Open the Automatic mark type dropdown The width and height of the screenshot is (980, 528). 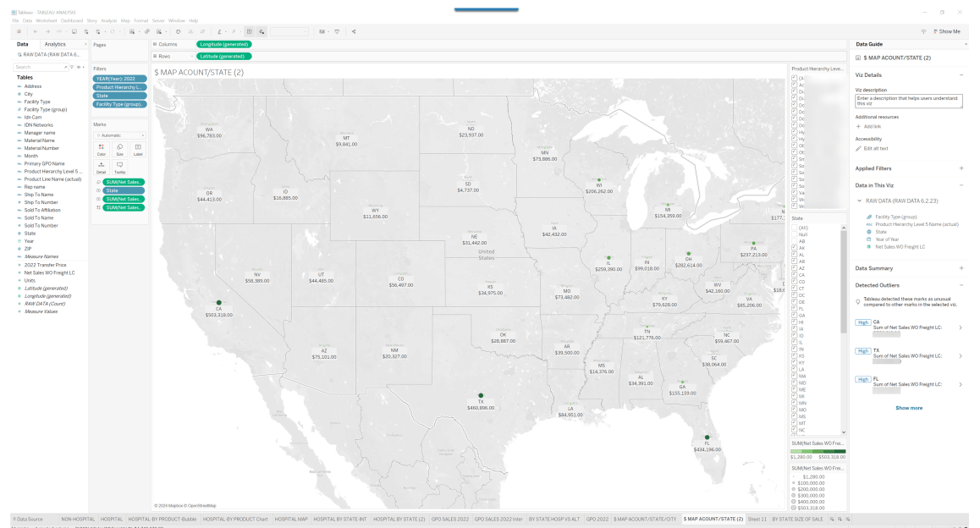coord(119,135)
